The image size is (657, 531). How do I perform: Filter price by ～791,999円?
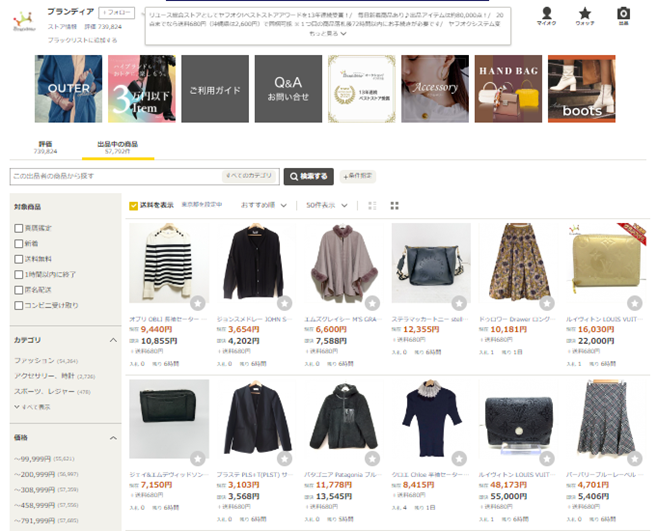[x=46, y=521]
